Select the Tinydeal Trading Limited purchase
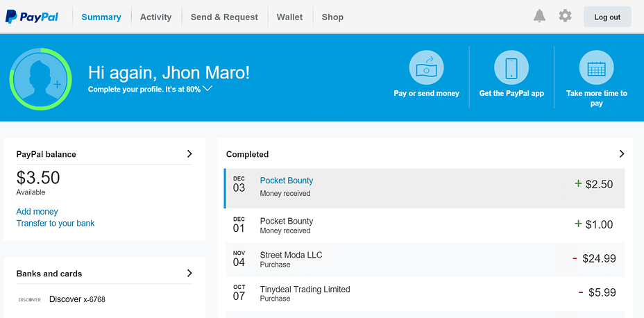 (425, 293)
